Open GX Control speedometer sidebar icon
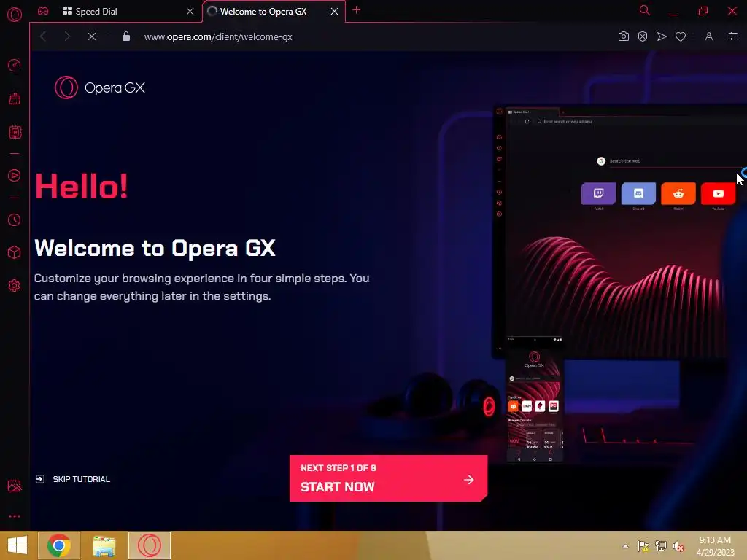The width and height of the screenshot is (747, 560). coord(15,65)
